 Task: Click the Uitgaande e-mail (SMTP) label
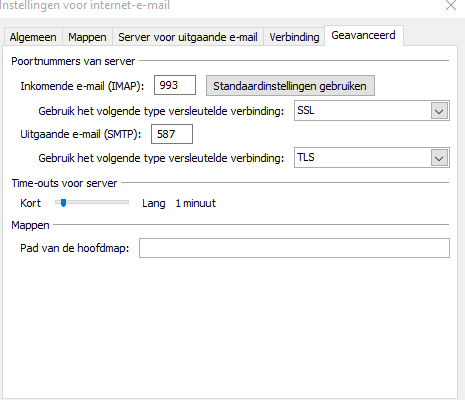(x=81, y=134)
